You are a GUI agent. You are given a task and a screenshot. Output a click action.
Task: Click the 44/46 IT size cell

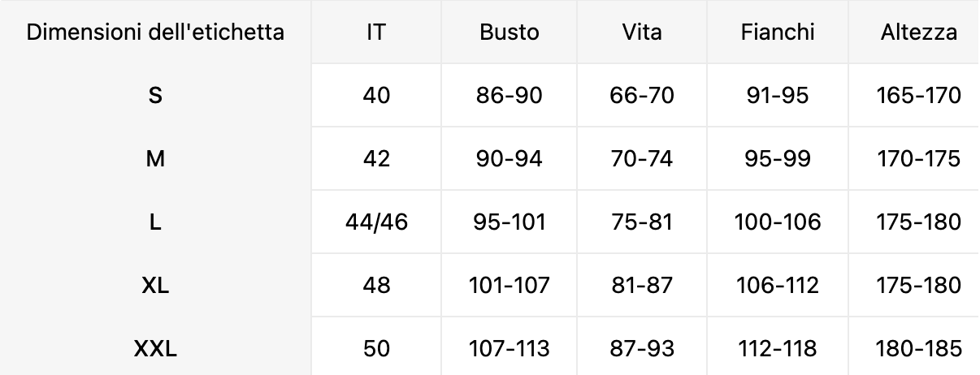point(376,222)
